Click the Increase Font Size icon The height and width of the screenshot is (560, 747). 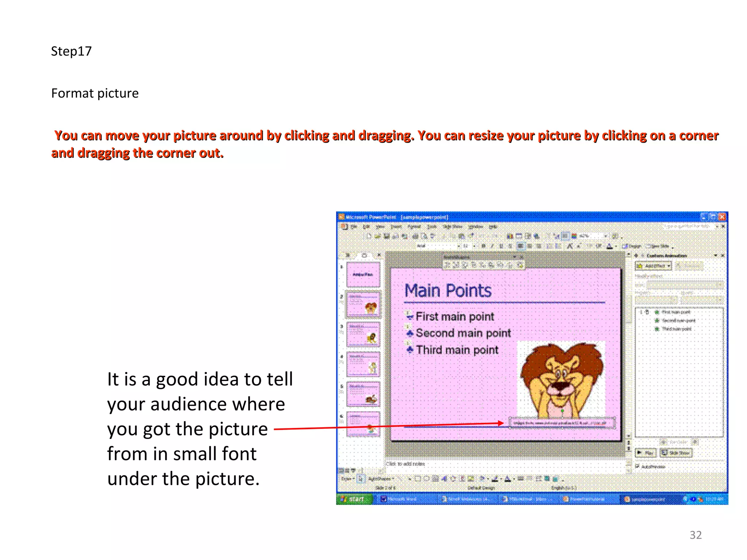coord(570,246)
